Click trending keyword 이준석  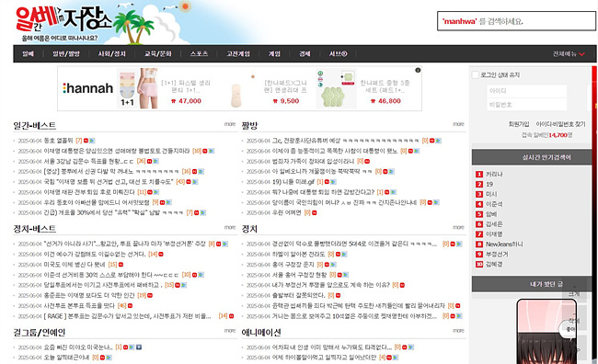tap(494, 204)
